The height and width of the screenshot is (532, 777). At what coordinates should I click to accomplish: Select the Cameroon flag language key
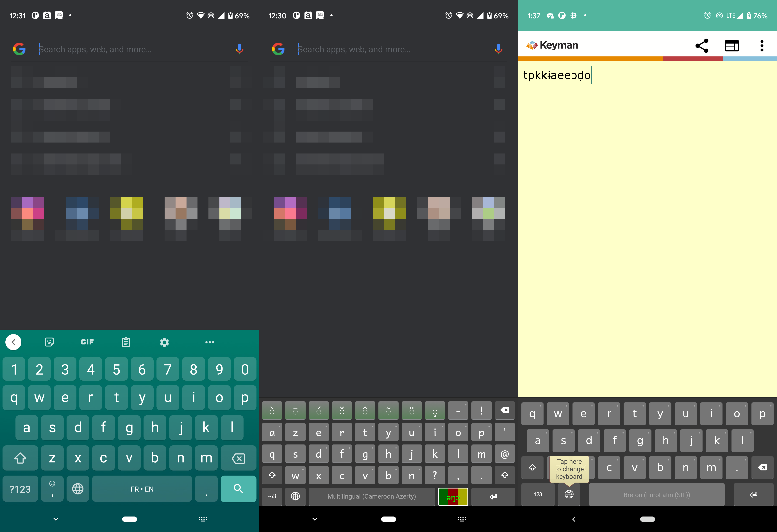[x=453, y=497]
